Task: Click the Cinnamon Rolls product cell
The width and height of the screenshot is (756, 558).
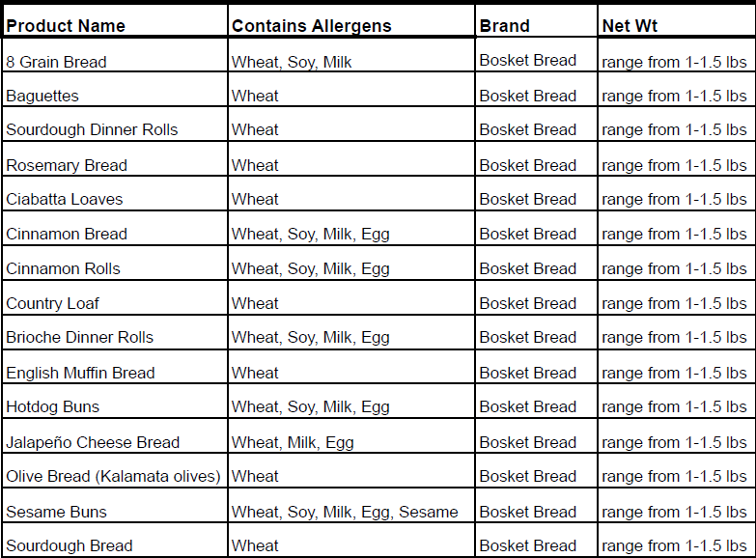Action: 63,268
